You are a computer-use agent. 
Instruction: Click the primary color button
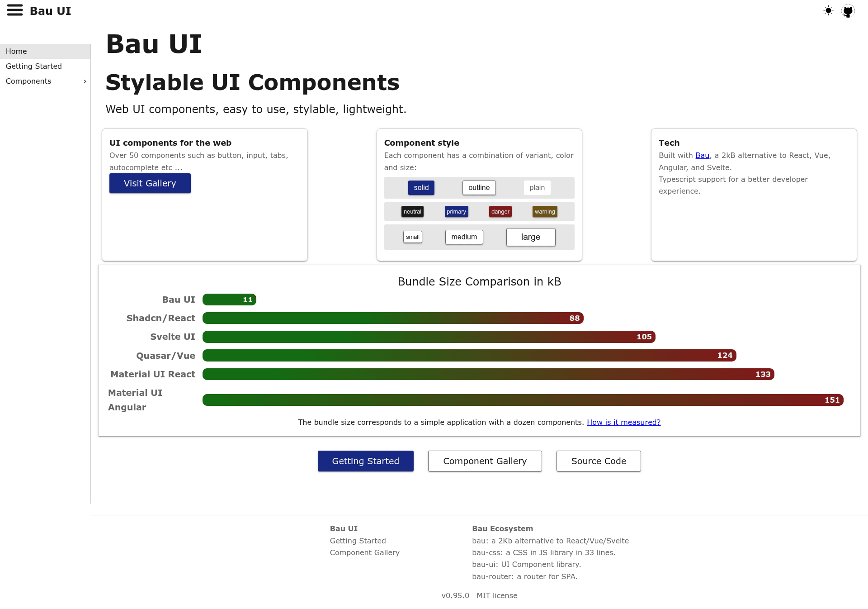coord(456,212)
